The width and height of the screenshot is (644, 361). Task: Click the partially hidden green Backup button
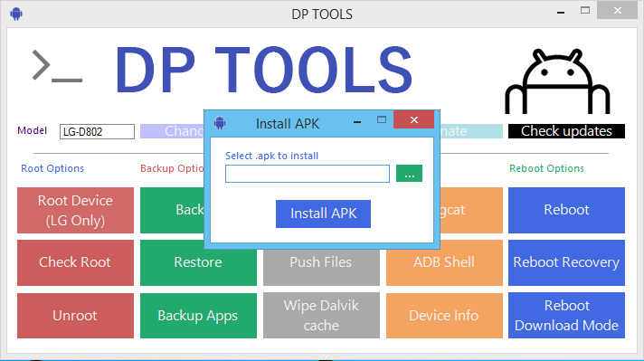pyautogui.click(x=172, y=210)
